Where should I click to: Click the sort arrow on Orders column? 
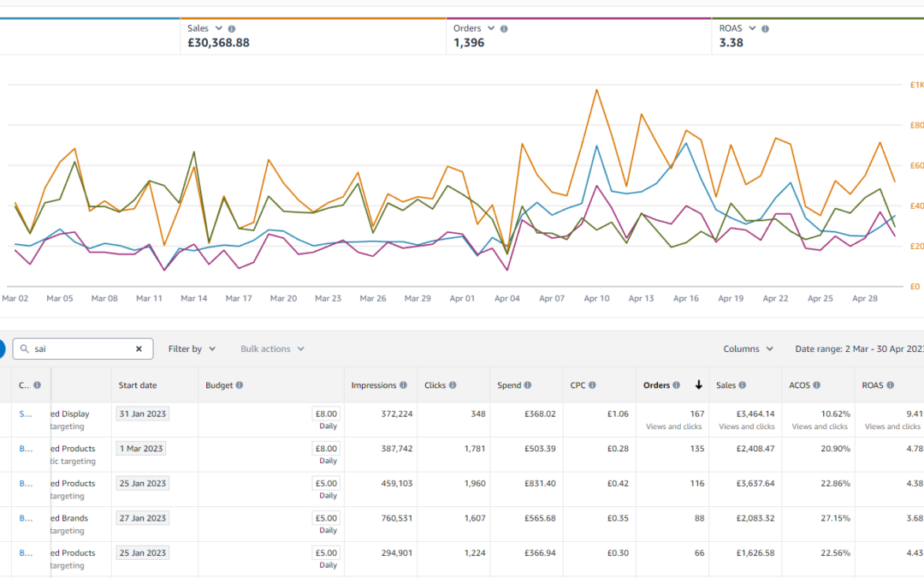pyautogui.click(x=698, y=385)
